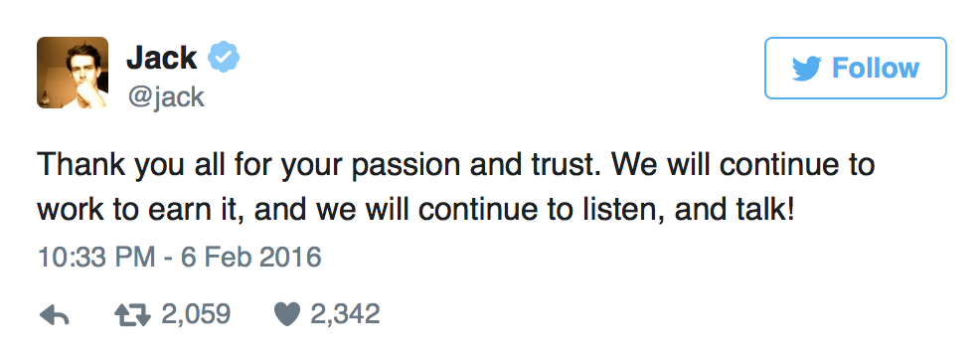Screen dimensions: 980x362
Task: View the 2,342 likes count
Action: pos(345,314)
